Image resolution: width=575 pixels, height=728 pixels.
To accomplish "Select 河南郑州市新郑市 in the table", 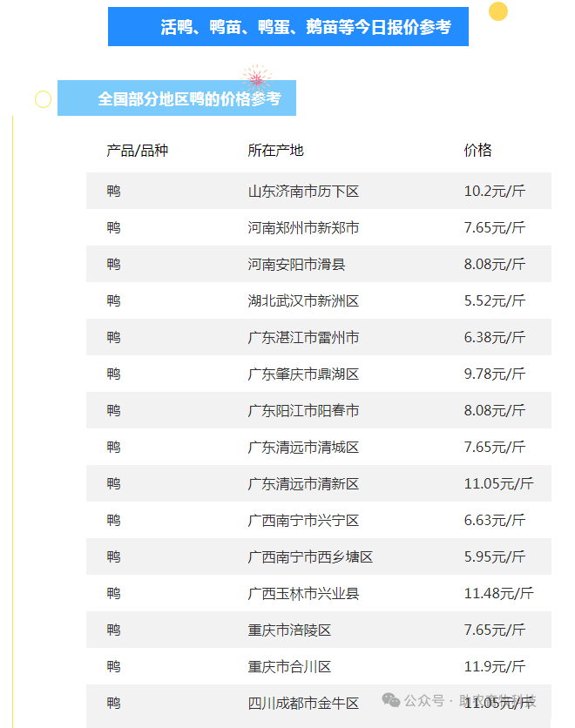I will click(x=303, y=227).
